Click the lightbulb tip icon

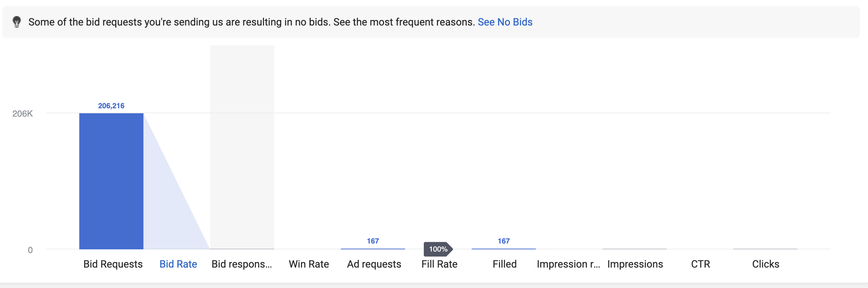(17, 22)
